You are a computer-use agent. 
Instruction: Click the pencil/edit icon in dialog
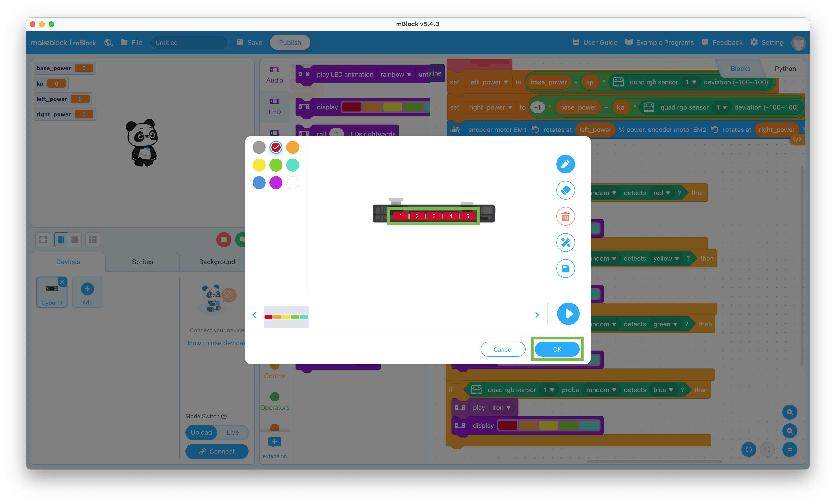coord(565,164)
